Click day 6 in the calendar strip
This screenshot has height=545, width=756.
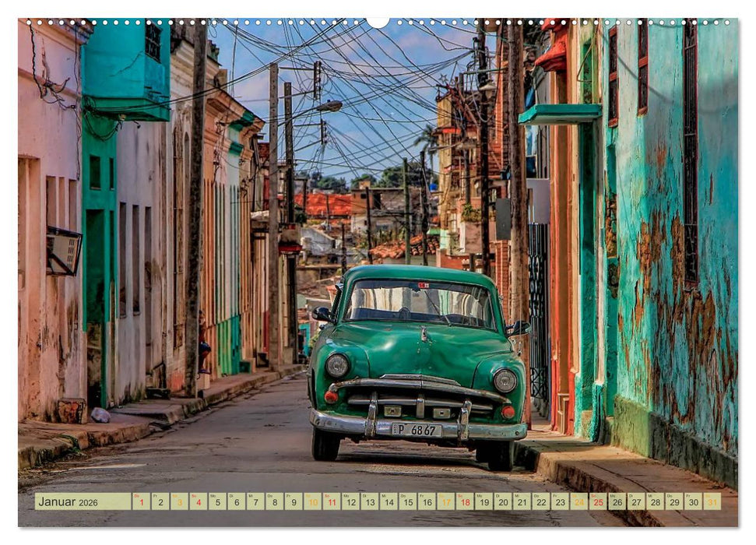tap(236, 502)
